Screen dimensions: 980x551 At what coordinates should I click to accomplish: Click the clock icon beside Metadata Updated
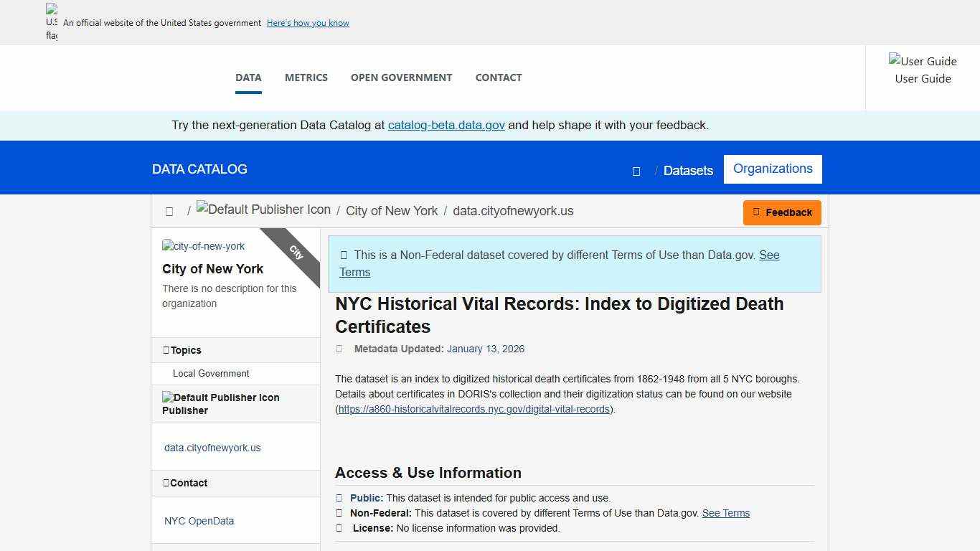point(339,349)
